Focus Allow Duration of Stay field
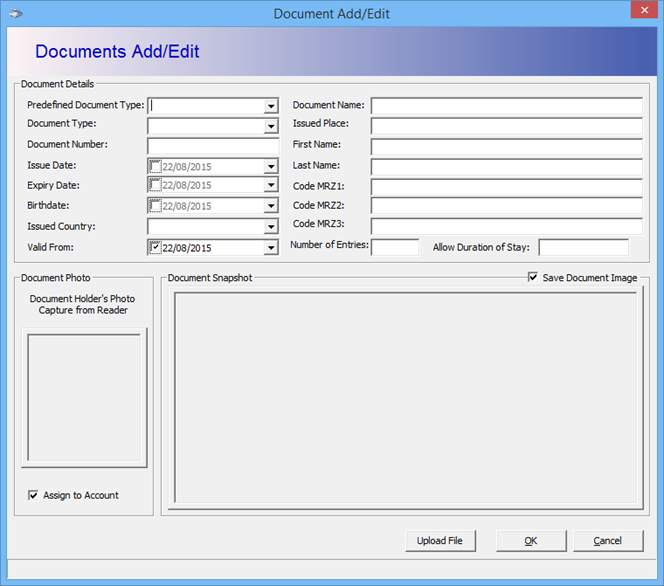The width and height of the screenshot is (664, 586). point(584,247)
